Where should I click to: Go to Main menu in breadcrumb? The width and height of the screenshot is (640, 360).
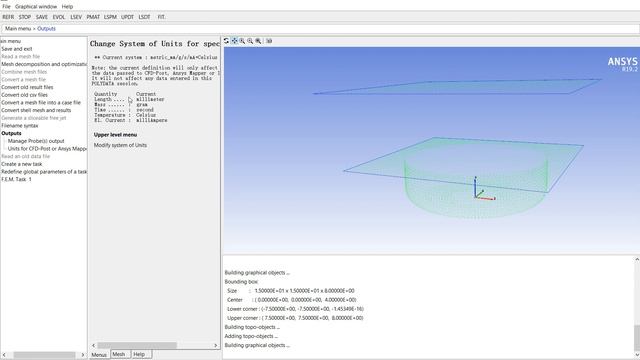(x=18, y=29)
